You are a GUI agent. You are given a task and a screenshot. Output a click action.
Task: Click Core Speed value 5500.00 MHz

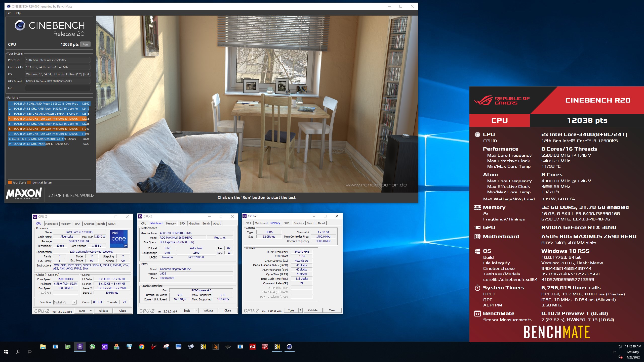(x=65, y=279)
